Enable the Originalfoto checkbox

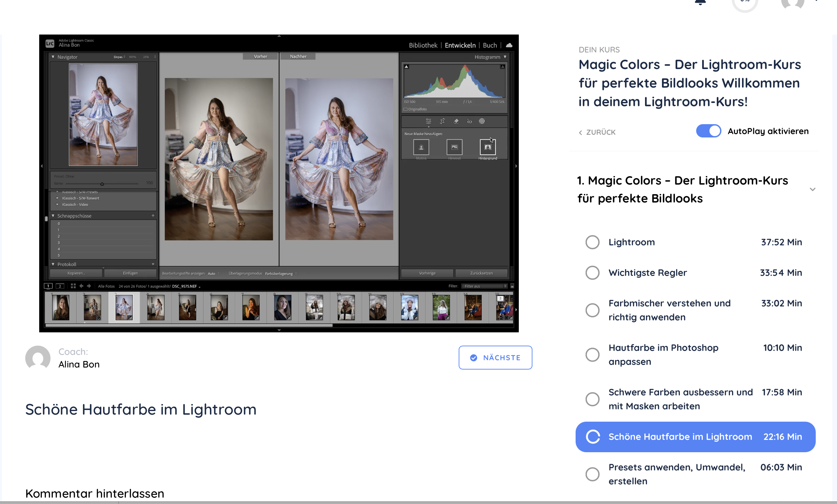point(405,109)
